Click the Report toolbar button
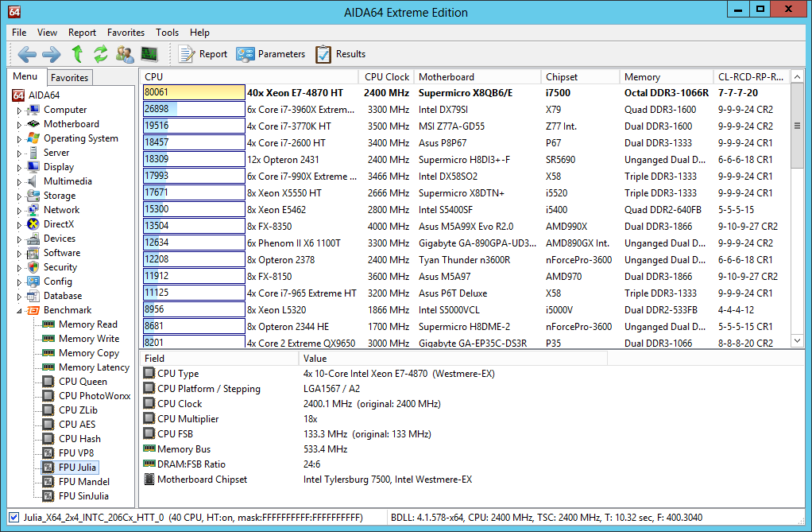The image size is (812, 532). (203, 54)
